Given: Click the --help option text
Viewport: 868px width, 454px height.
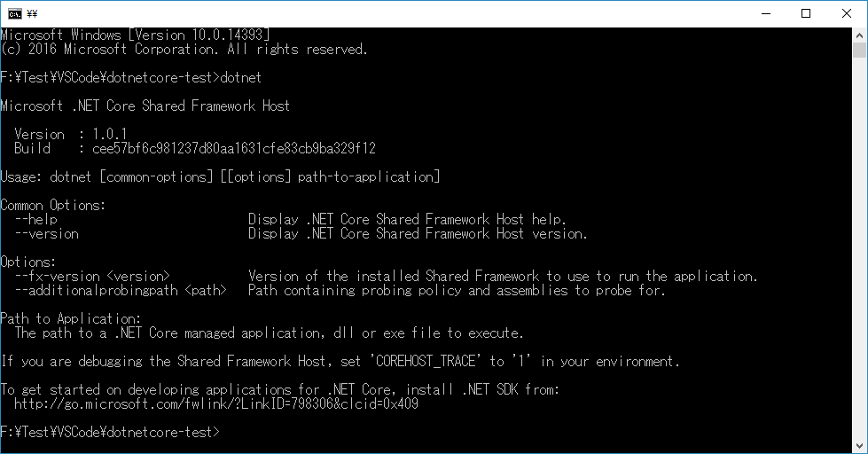Looking at the screenshot, I should point(36,219).
